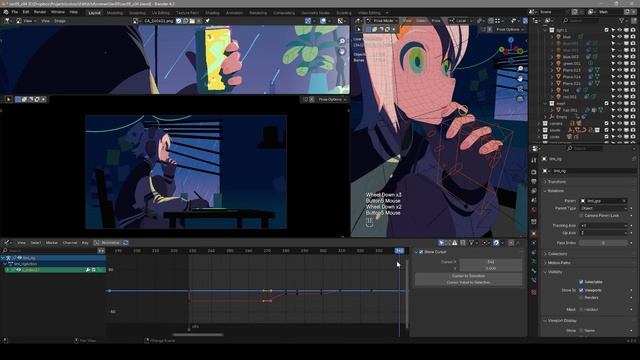
Task: Select the Empty object in outliner
Action: tap(562, 117)
